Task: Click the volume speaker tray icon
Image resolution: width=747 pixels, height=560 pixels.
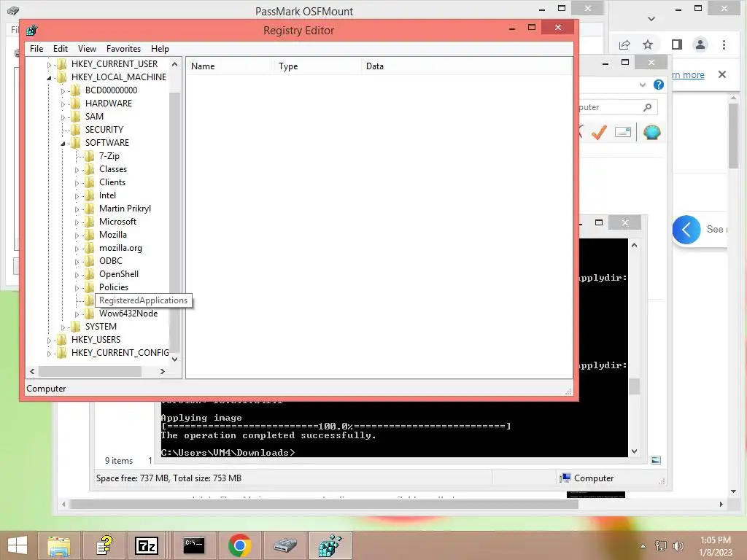Action: click(x=678, y=546)
